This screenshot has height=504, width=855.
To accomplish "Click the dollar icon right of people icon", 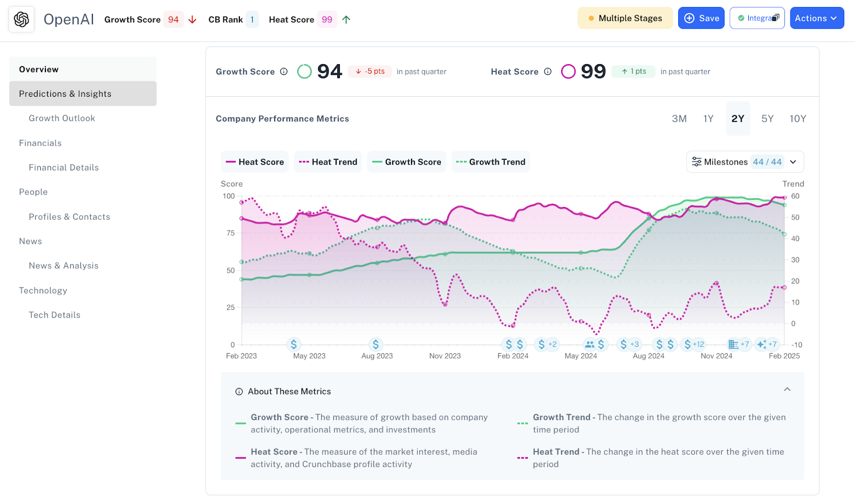I will click(601, 344).
